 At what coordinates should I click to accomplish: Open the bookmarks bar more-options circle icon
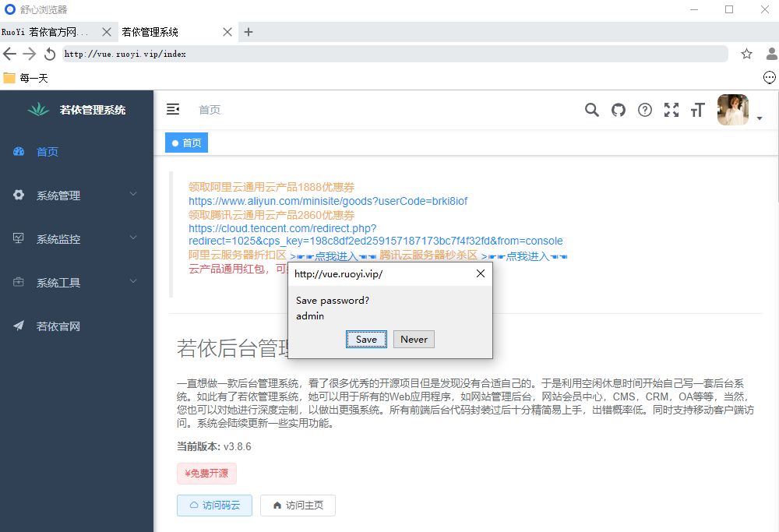769,77
